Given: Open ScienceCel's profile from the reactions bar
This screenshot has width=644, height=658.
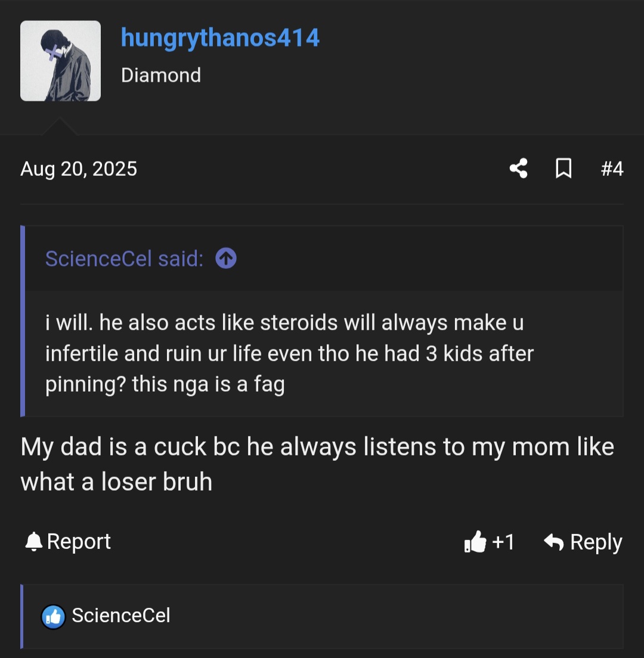Looking at the screenshot, I should 121,616.
